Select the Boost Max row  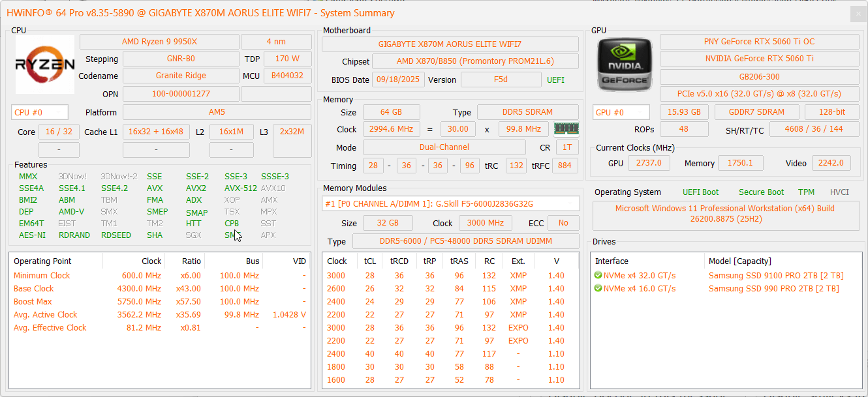(160, 301)
